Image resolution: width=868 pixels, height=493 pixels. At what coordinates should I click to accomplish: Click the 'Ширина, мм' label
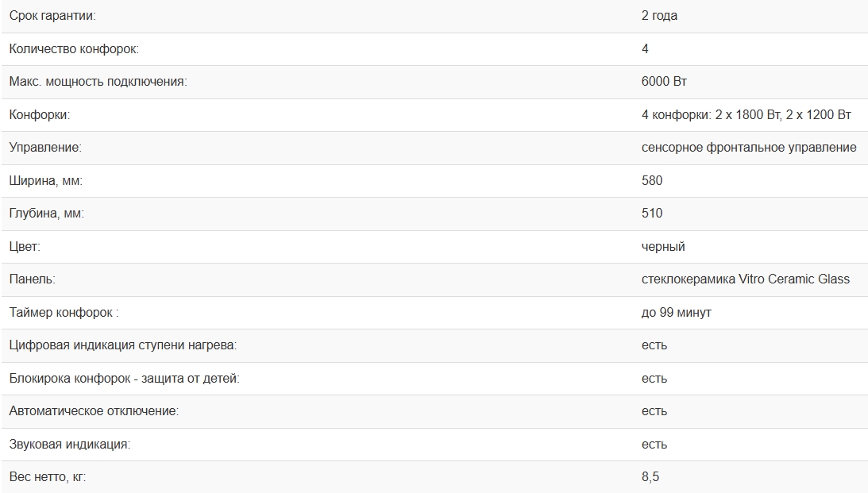pyautogui.click(x=46, y=181)
